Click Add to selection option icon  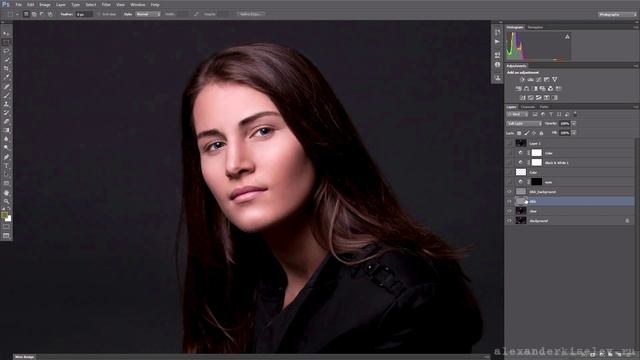click(34, 14)
